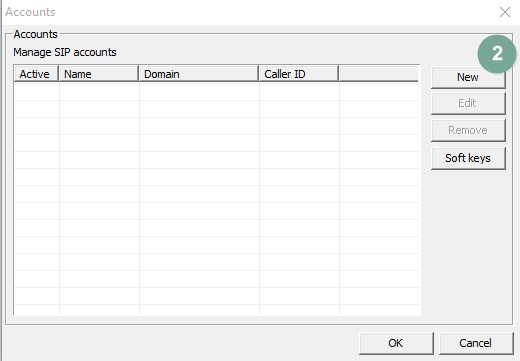Sort by the Active column header
The height and width of the screenshot is (361, 520).
point(36,74)
